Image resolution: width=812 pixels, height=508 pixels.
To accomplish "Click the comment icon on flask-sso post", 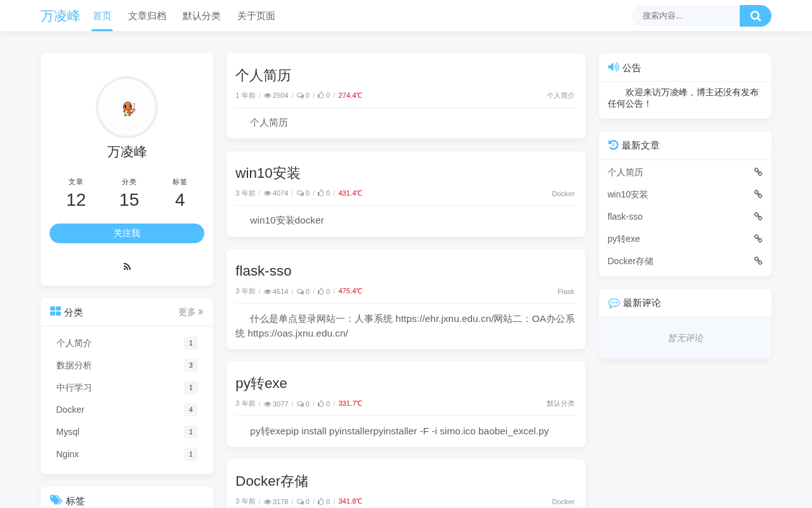I will click(300, 291).
